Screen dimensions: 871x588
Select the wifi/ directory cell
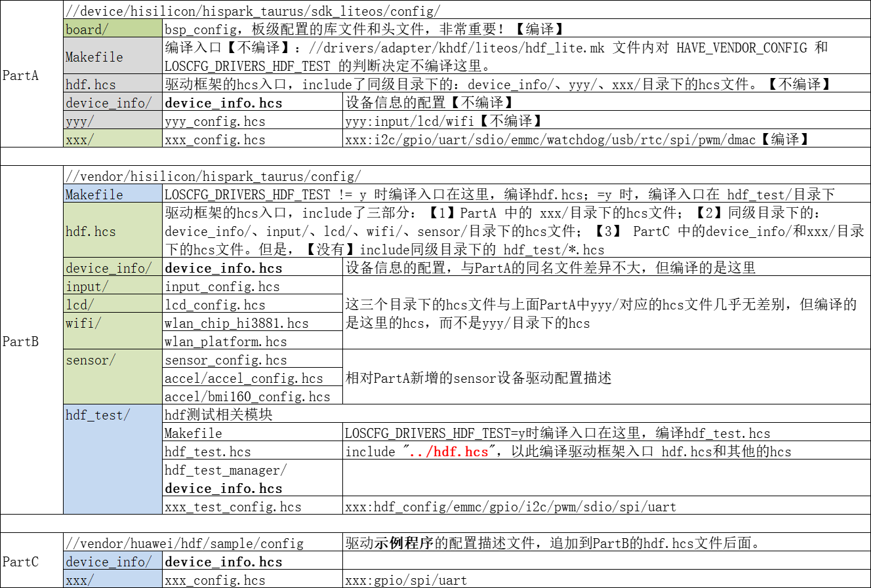[113, 331]
